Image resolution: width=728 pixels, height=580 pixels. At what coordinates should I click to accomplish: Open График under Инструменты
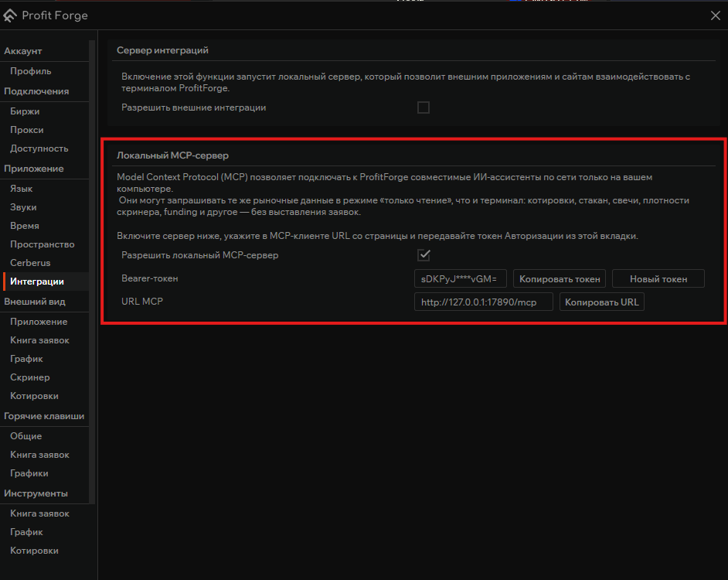26,532
